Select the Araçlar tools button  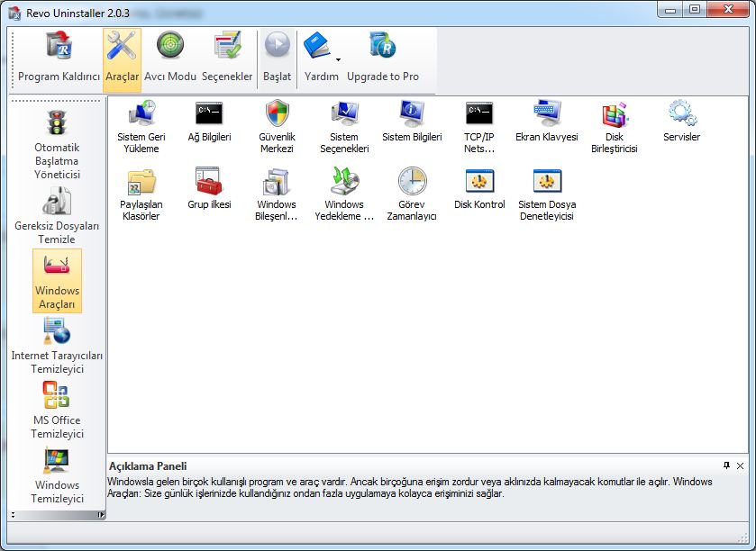click(122, 59)
